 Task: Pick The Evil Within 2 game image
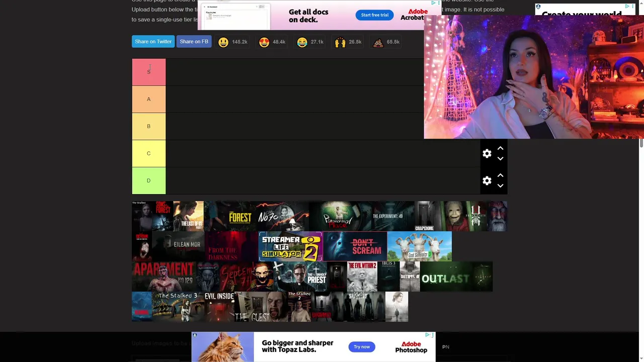pos(362,277)
